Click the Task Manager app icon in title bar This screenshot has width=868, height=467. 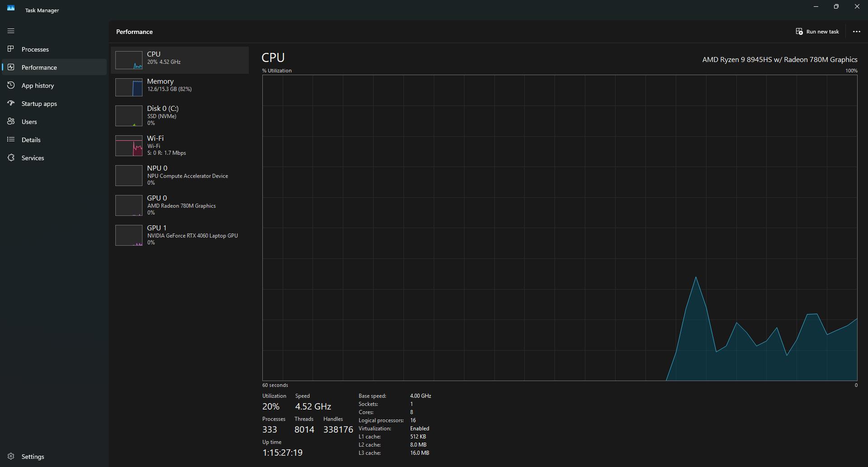(11, 8)
